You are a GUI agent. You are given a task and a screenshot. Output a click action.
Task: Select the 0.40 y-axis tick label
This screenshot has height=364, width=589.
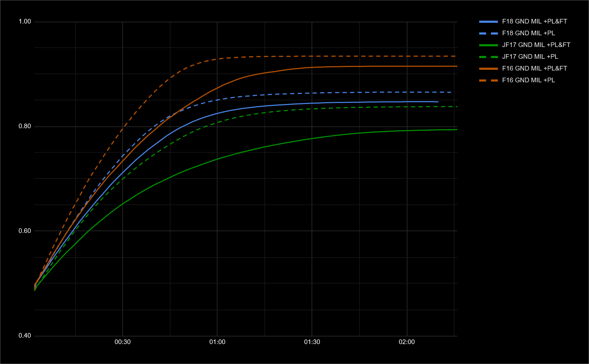coord(25,336)
